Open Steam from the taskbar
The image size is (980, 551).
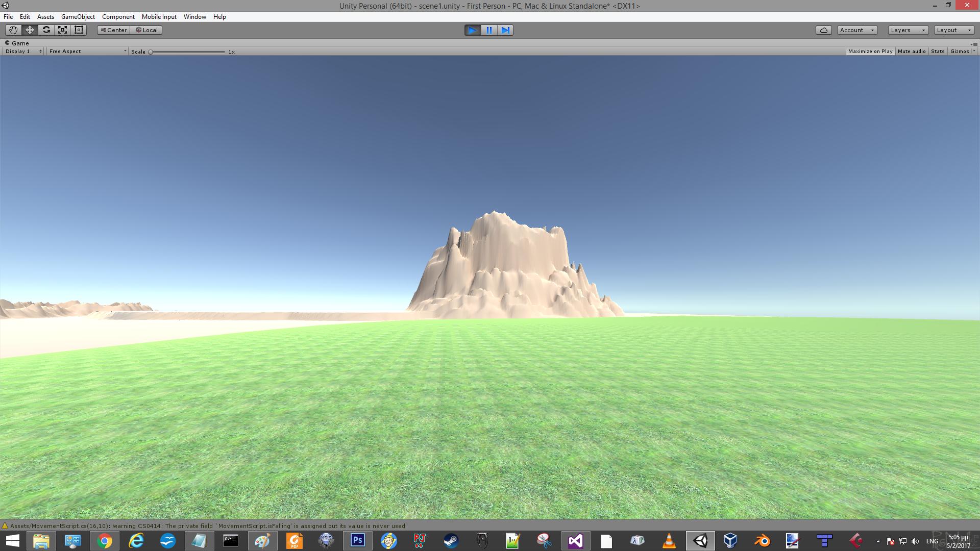450,540
